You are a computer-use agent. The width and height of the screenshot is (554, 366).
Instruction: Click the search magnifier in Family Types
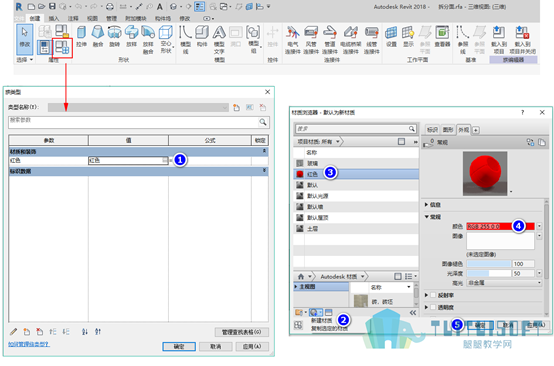[x=263, y=122]
